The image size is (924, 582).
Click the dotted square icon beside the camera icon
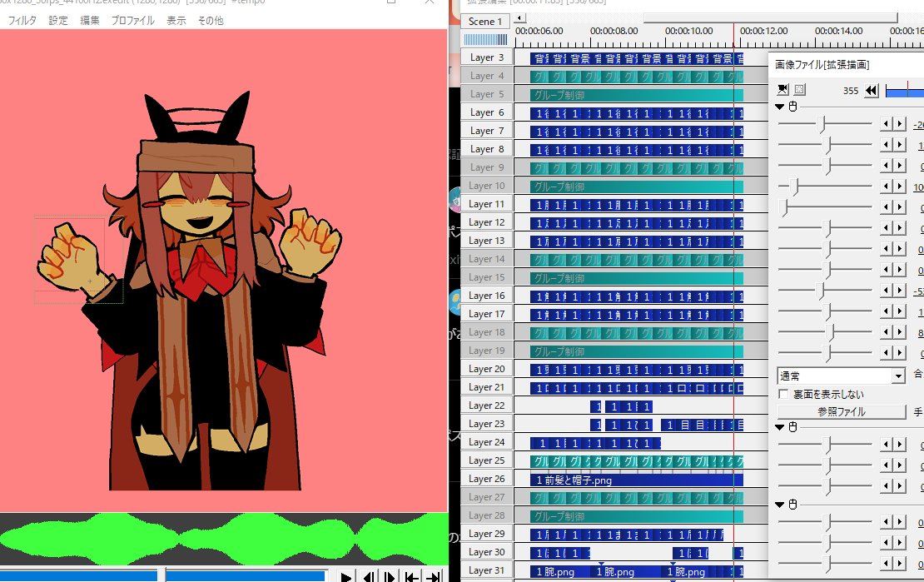(x=800, y=90)
